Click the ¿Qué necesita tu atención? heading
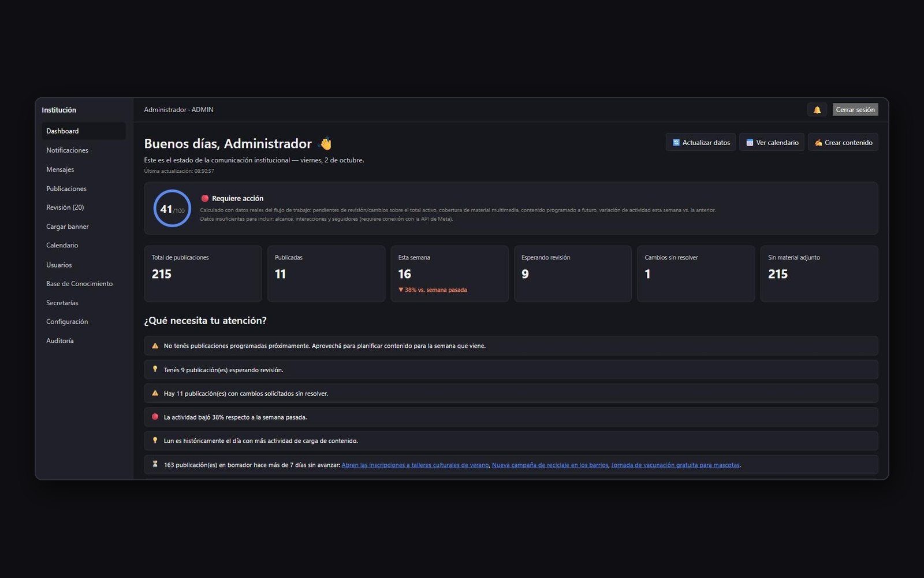 [x=206, y=321]
